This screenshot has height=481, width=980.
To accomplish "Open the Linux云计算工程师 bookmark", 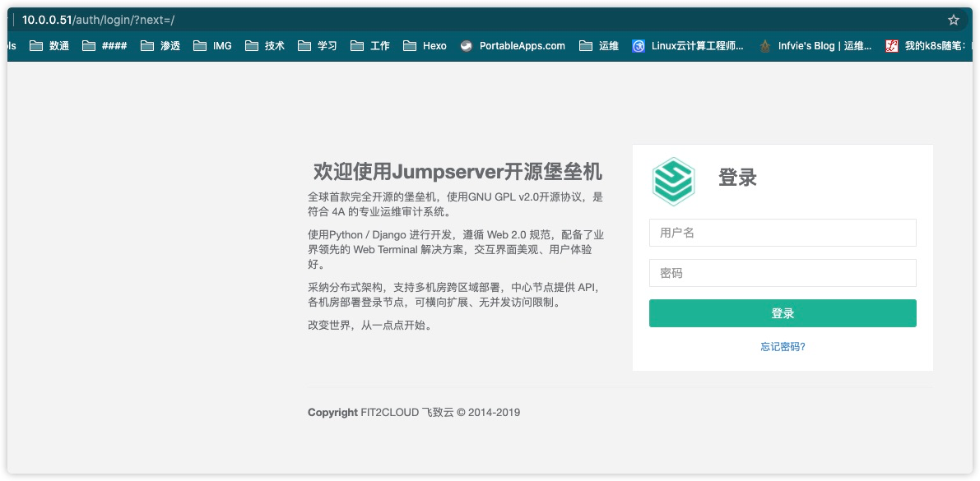I will click(x=688, y=45).
